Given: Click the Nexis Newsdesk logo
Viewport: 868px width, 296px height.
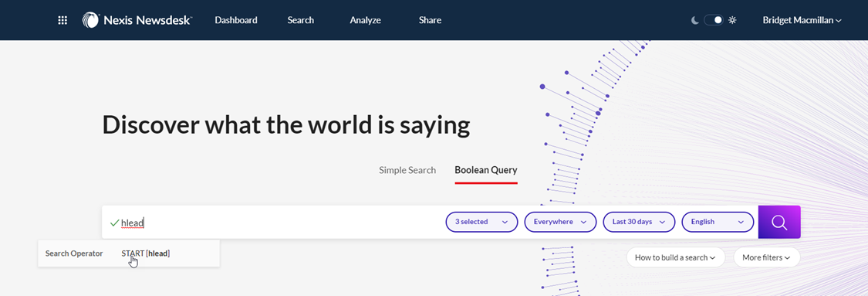Looking at the screenshot, I should coord(137,21).
